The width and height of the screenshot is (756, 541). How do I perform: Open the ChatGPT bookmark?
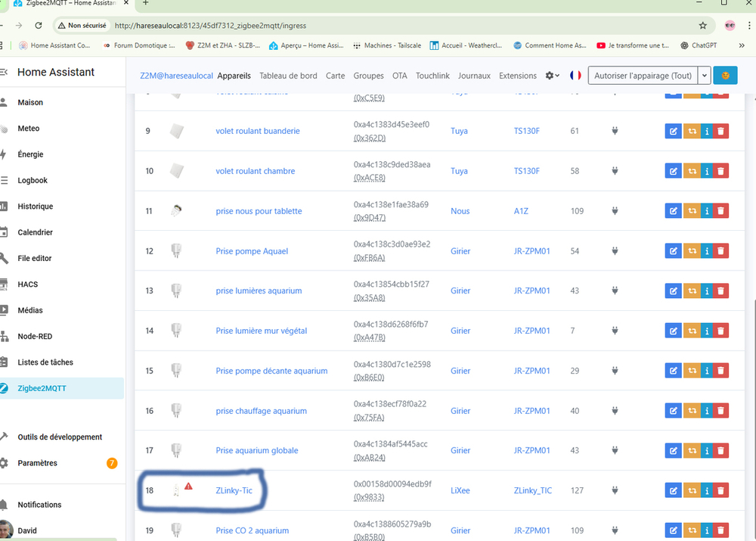pos(699,45)
